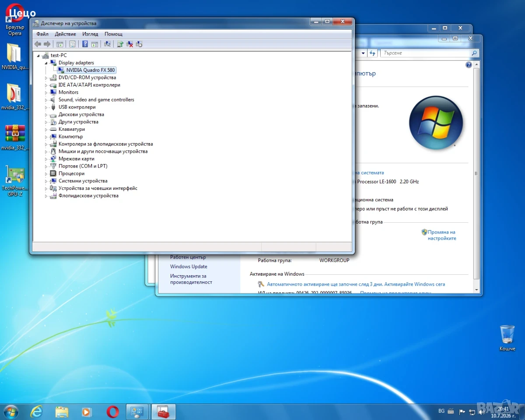Viewport: 525px width, 420px height.
Task: Open the Изглед menu
Action: (90, 34)
